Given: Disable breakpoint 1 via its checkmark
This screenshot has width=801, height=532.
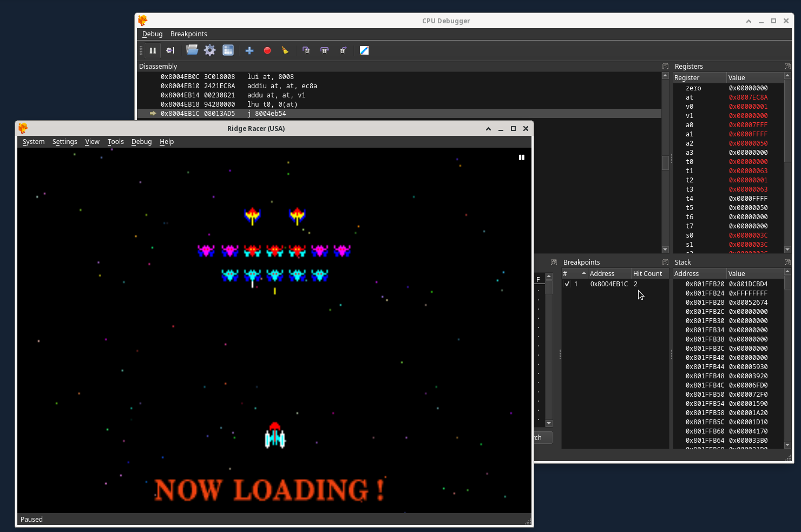Looking at the screenshot, I should coord(567,284).
